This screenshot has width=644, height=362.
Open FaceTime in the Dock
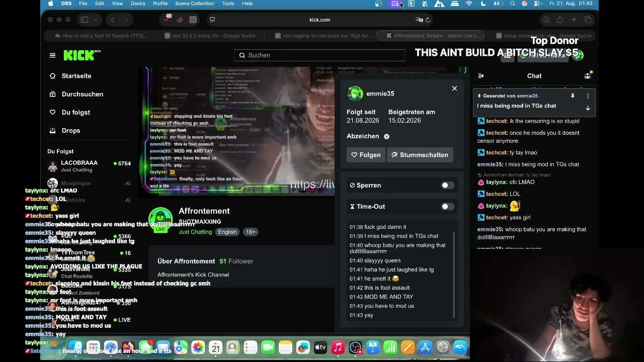(268, 347)
